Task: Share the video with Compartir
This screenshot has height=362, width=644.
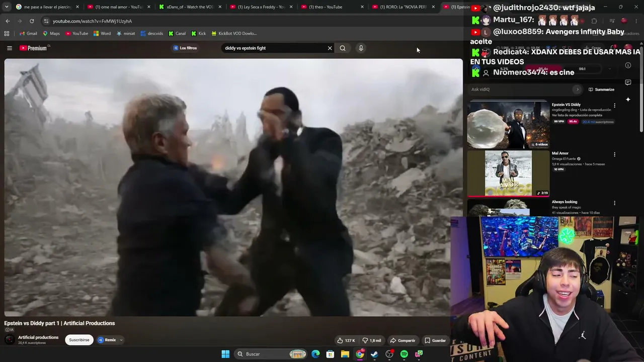Action: [x=403, y=340]
